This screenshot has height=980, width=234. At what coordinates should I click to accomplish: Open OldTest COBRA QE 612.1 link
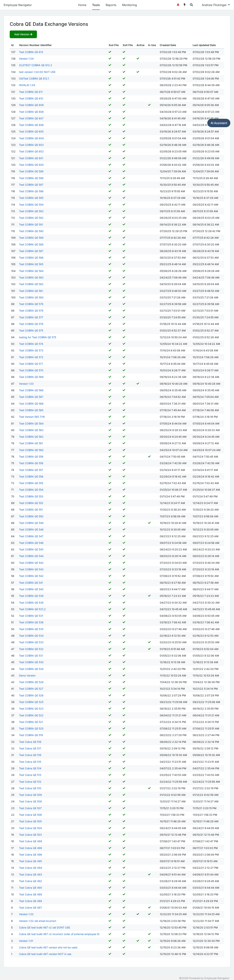(34, 79)
